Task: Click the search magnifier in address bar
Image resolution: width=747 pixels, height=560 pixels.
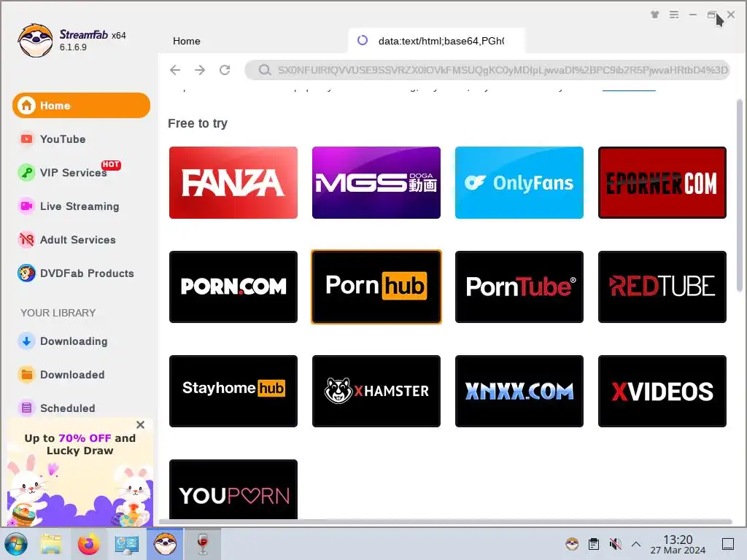Action: pos(265,70)
